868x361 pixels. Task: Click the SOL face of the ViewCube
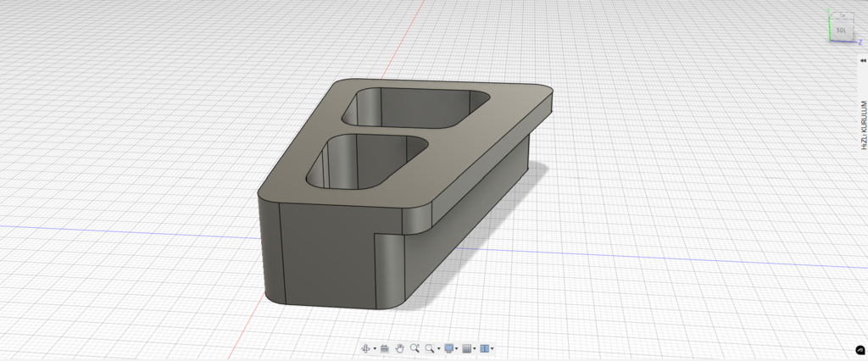pyautogui.click(x=842, y=31)
